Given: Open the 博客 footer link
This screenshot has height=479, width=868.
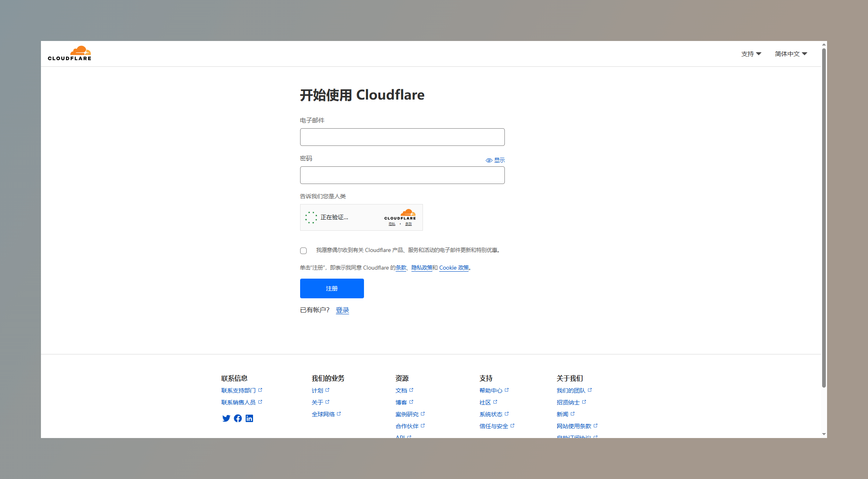Looking at the screenshot, I should (x=405, y=402).
